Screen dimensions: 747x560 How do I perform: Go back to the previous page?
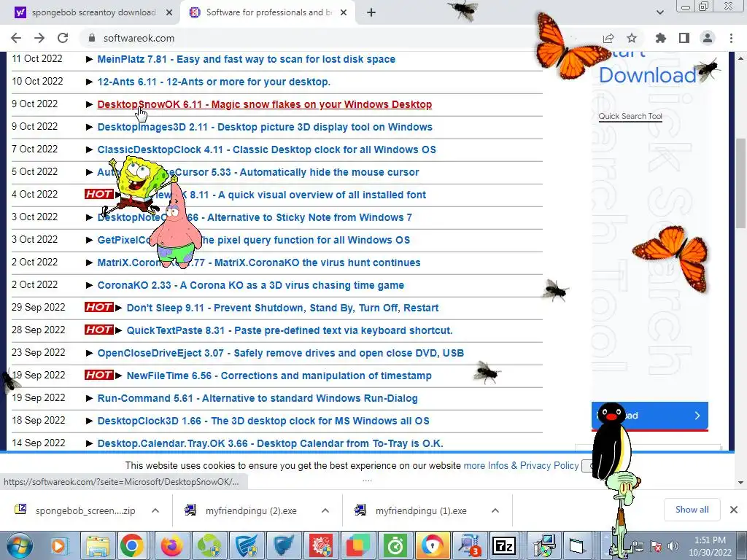[16, 38]
